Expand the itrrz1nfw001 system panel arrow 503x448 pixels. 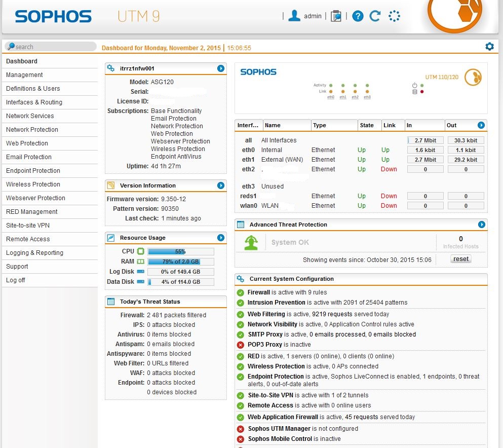[221, 68]
